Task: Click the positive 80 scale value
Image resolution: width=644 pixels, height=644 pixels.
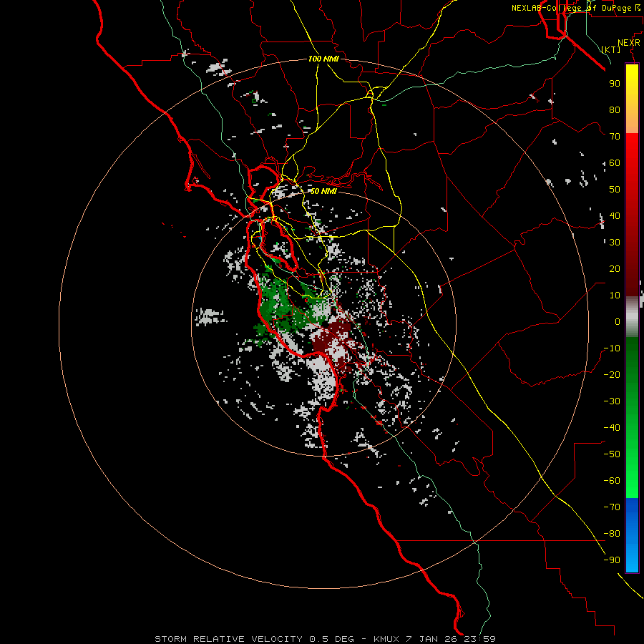Action: [x=615, y=109]
